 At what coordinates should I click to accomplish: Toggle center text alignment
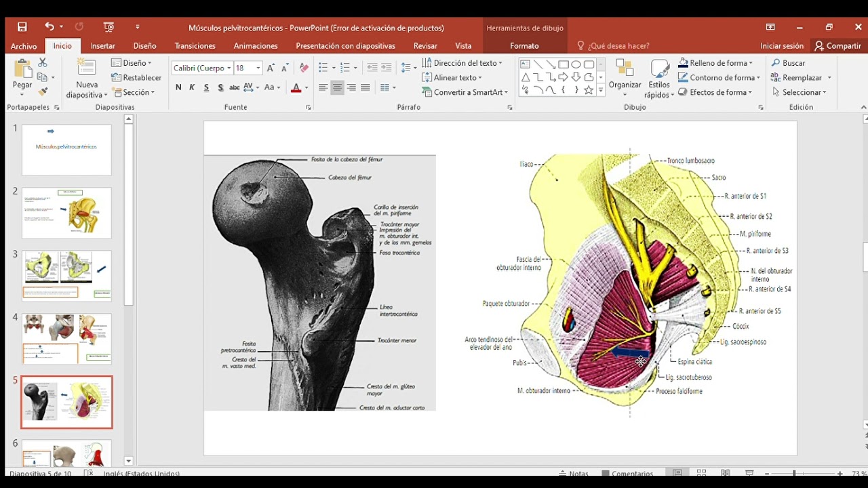click(x=337, y=87)
